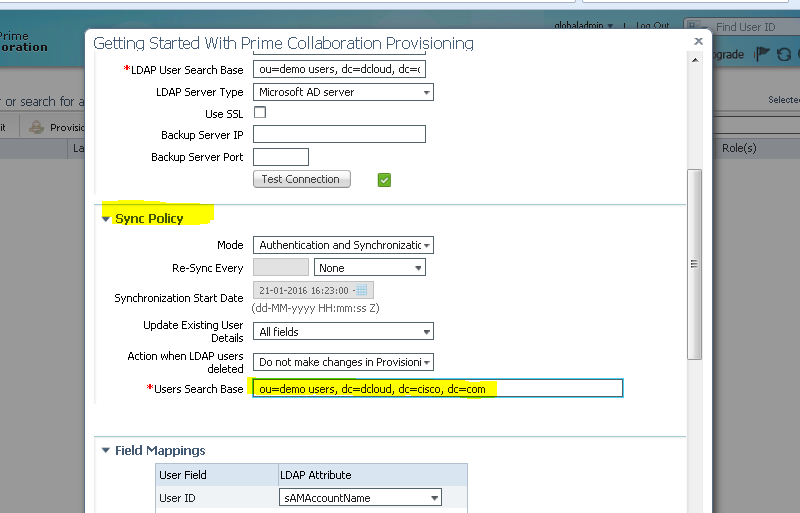Click the User Field column header
800x513 pixels.
[217, 475]
